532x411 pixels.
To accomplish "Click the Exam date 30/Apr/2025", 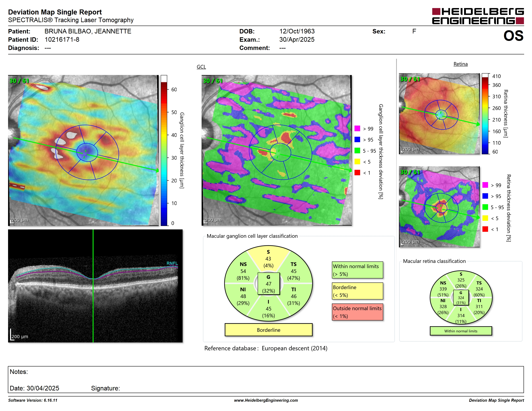I will [297, 39].
